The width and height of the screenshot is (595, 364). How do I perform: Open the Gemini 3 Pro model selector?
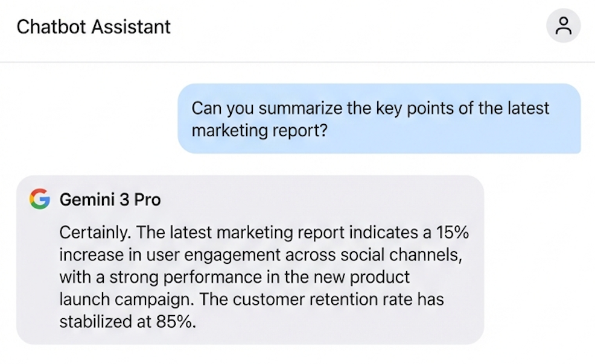110,199
